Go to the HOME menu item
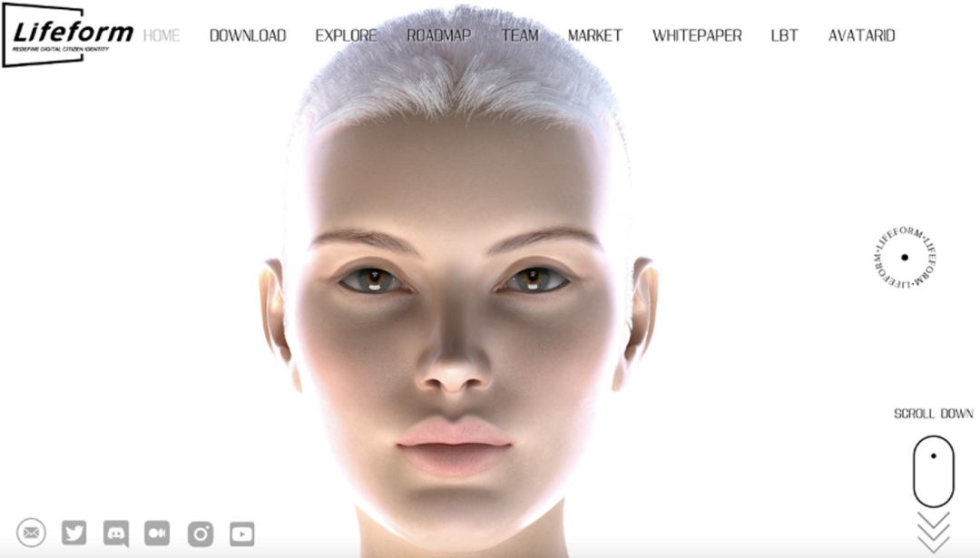Screen dimensions: 980x558 tap(162, 35)
